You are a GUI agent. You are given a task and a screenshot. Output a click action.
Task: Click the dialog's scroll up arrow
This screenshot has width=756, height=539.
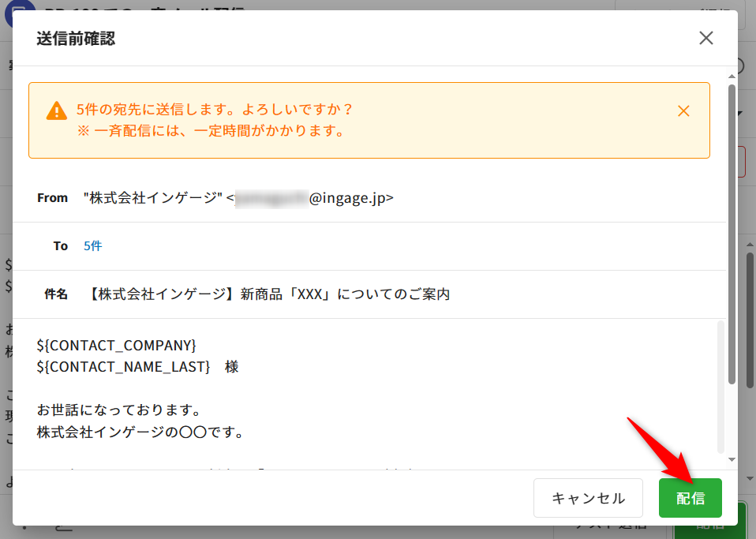pos(732,75)
